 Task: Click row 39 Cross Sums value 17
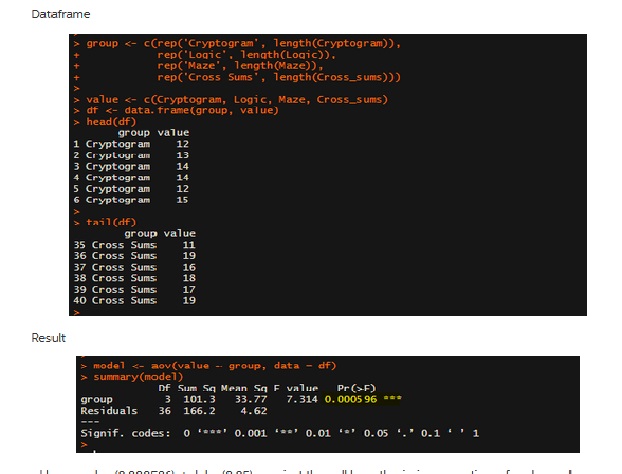click(x=134, y=290)
